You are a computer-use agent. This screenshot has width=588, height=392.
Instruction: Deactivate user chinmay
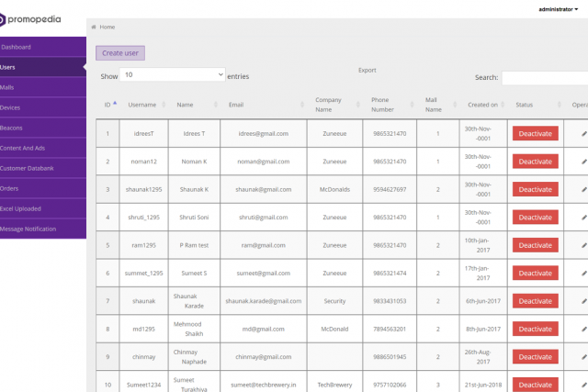pyautogui.click(x=535, y=357)
